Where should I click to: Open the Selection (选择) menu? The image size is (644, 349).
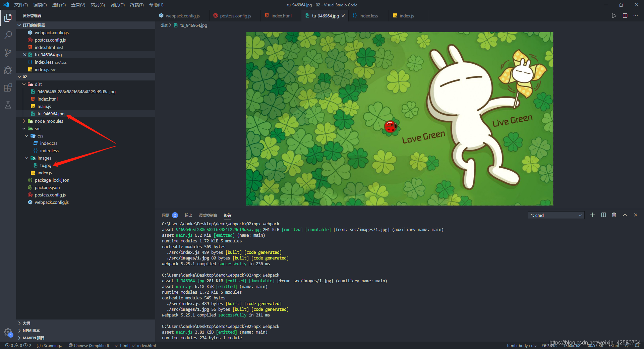pos(59,5)
